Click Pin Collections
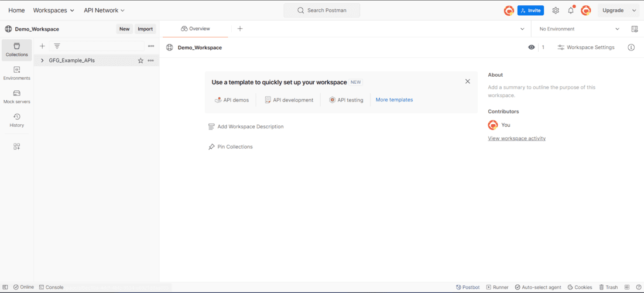 click(x=231, y=146)
